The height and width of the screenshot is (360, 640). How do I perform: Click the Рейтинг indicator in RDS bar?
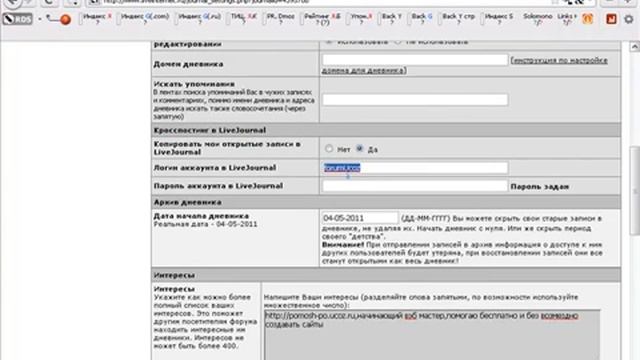322,19
